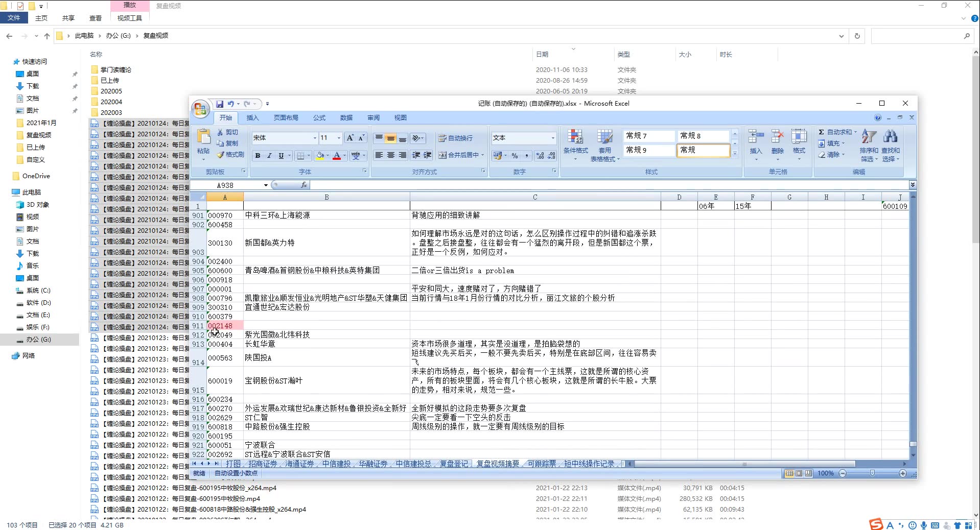
Task: Open the Clear (清除) dropdown
Action: coord(832,155)
